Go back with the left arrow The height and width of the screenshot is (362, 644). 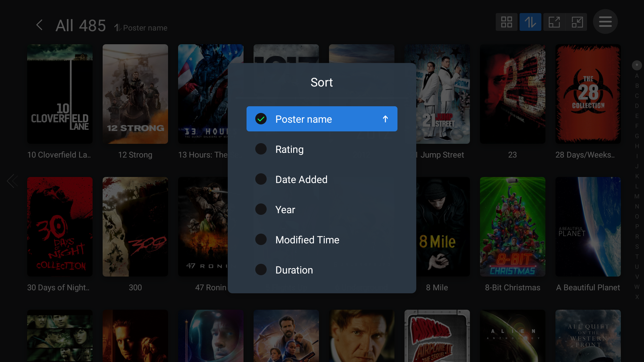pos(39,25)
